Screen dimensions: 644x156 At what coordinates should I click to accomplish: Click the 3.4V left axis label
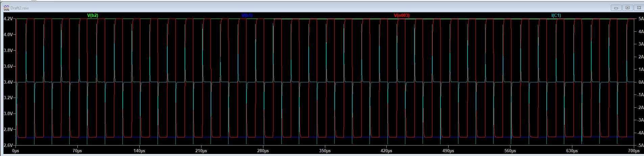click(8, 82)
